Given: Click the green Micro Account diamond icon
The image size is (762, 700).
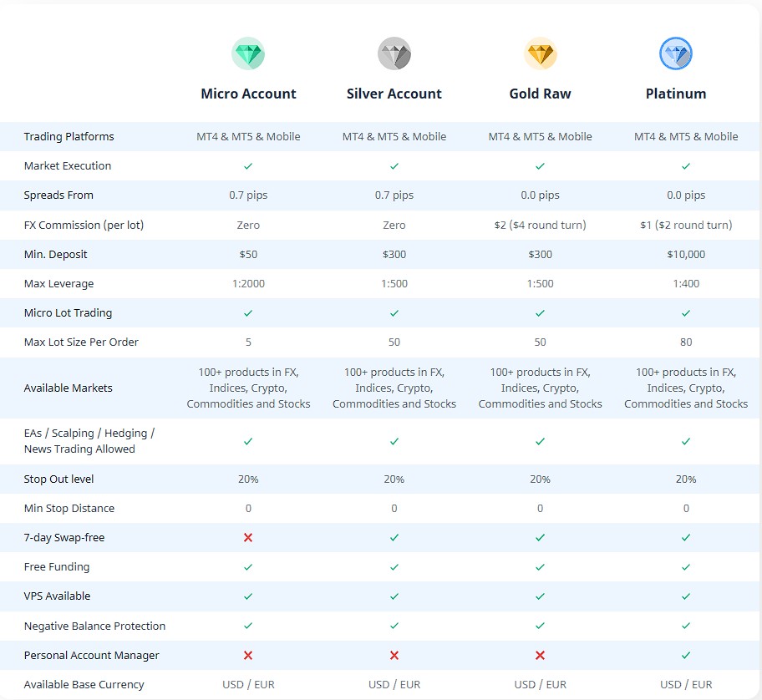Looking at the screenshot, I should tap(248, 54).
